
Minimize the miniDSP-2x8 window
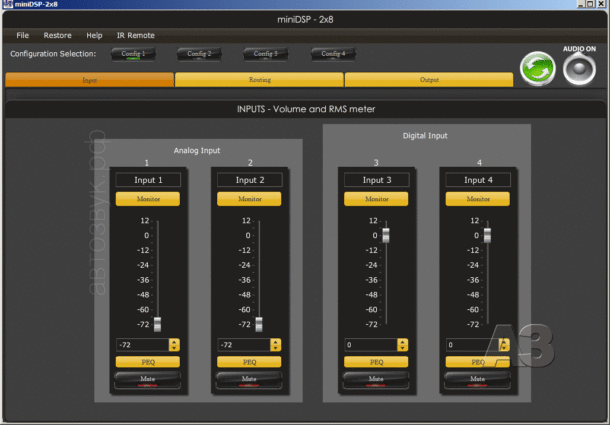click(x=581, y=4)
